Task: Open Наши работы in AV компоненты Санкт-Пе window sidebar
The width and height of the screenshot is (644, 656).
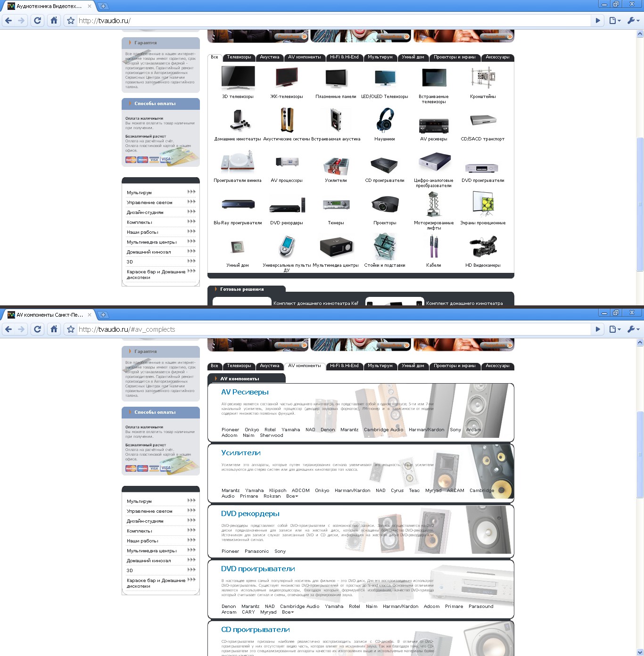Action: pyautogui.click(x=142, y=541)
